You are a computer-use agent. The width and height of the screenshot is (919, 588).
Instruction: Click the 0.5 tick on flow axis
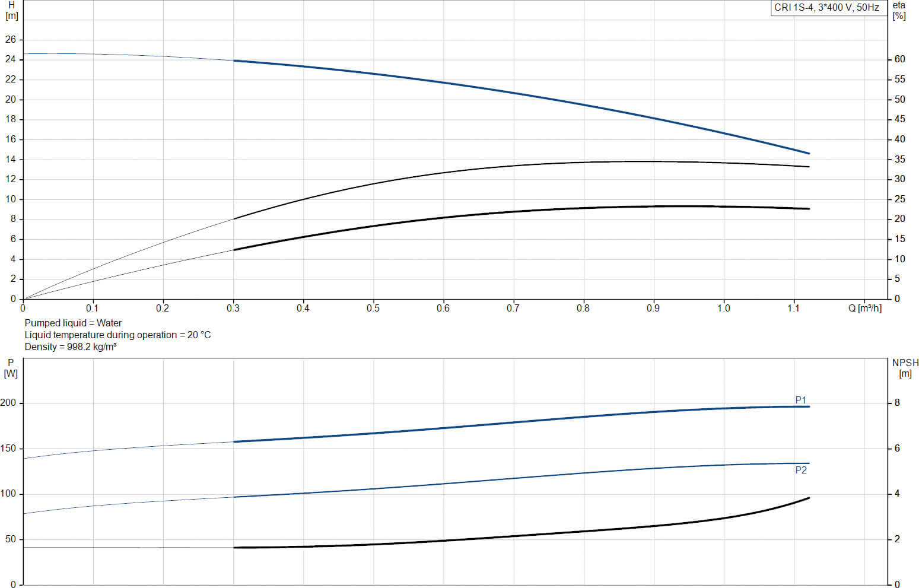(x=373, y=308)
